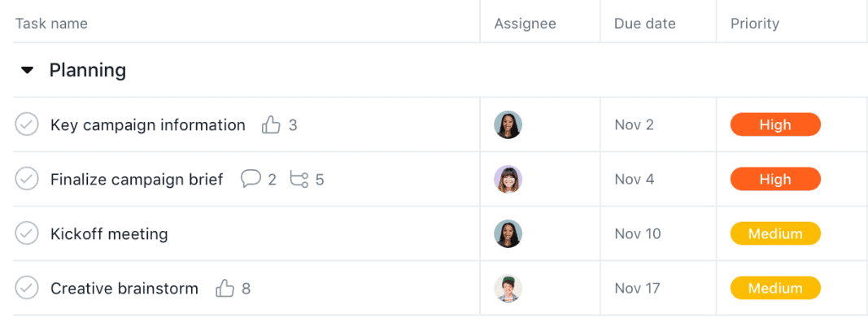Mark Key campaign information complete

27,124
